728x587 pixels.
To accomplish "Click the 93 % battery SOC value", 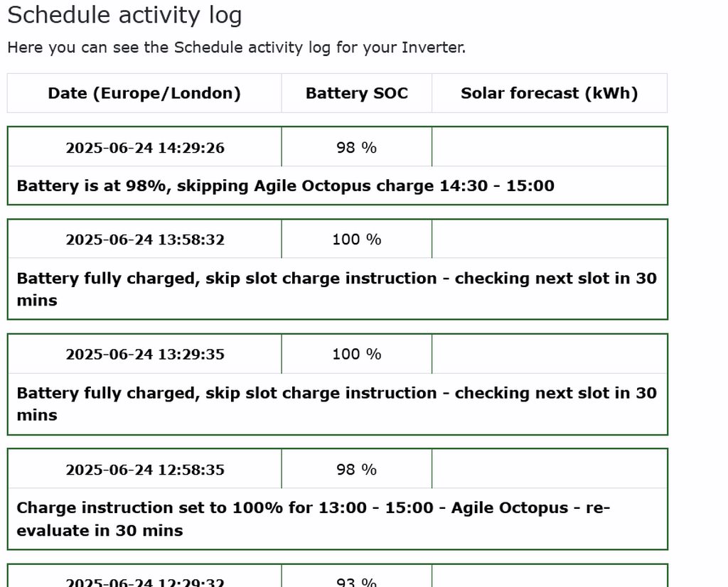I will pyautogui.click(x=356, y=582).
